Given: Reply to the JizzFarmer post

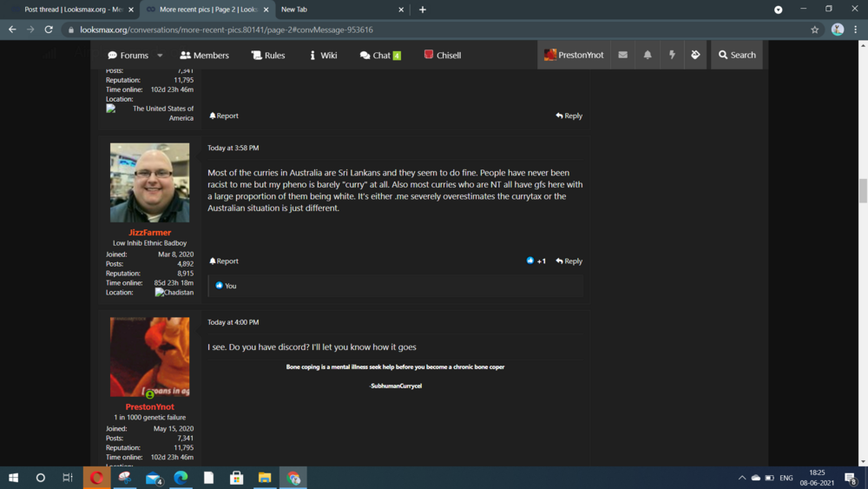Looking at the screenshot, I should tap(569, 261).
